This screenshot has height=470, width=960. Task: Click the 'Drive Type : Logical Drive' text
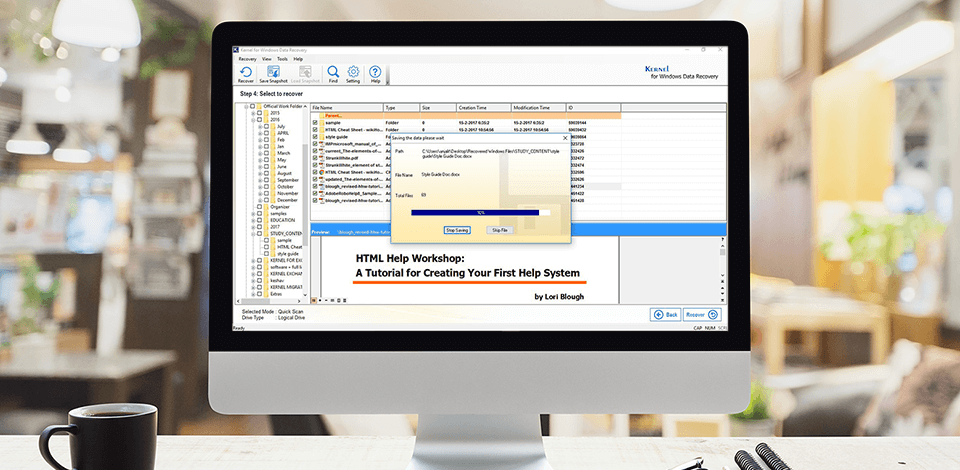coord(274,317)
